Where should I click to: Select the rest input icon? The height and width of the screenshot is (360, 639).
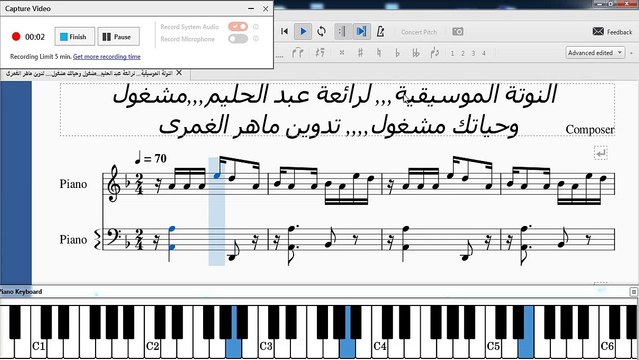click(320, 53)
